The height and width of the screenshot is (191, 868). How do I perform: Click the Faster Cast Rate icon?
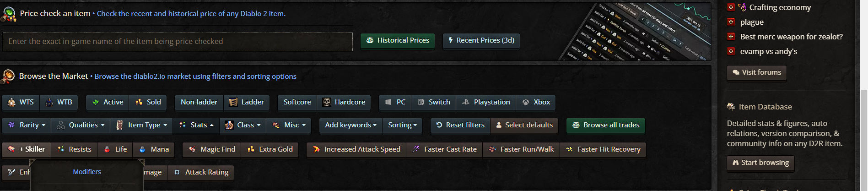pos(416,149)
